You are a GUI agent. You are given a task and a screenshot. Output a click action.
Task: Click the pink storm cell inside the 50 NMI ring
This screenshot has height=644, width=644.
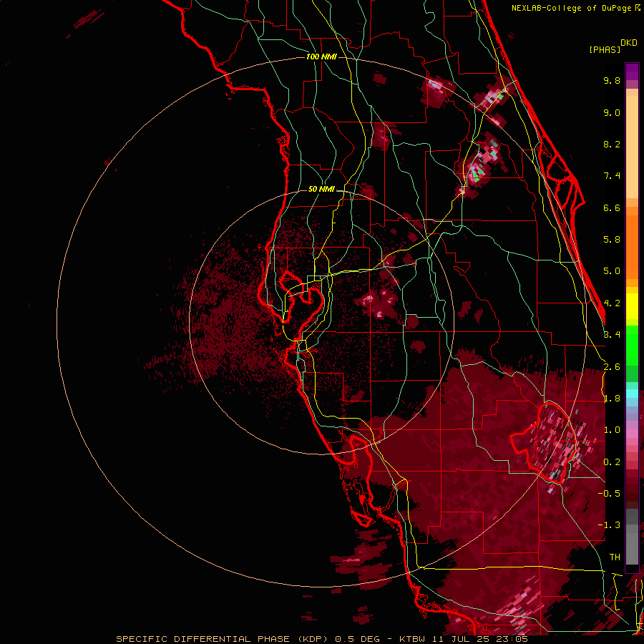point(377,303)
